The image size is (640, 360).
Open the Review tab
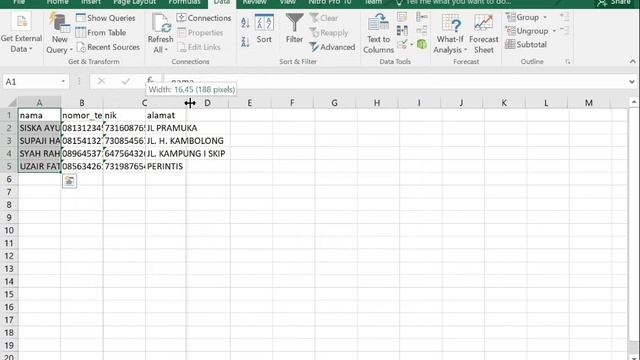[x=254, y=2]
